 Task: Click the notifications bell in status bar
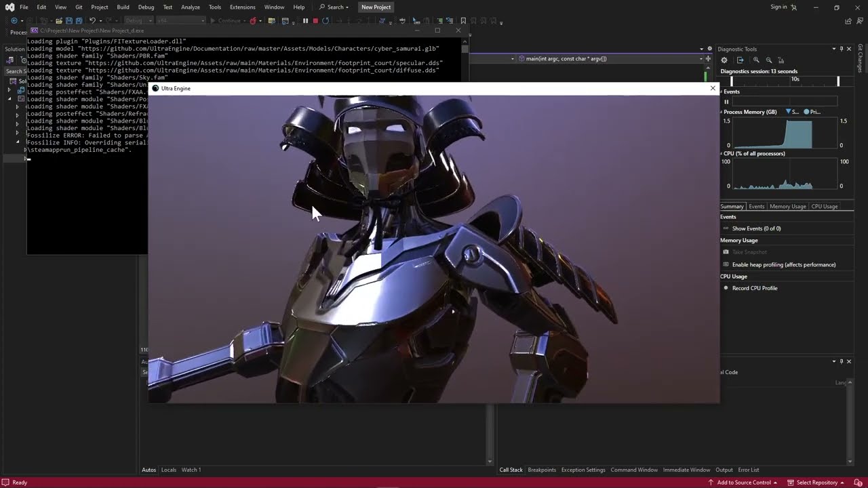coord(858,483)
